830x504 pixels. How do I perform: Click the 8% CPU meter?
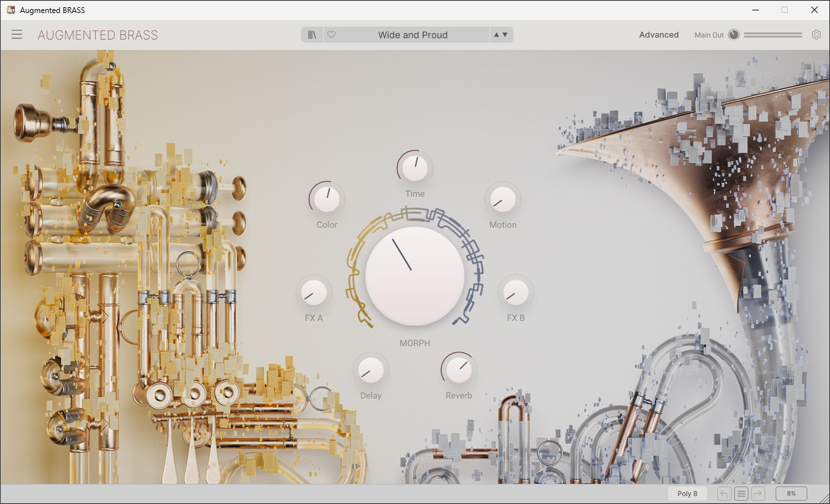pyautogui.click(x=791, y=494)
